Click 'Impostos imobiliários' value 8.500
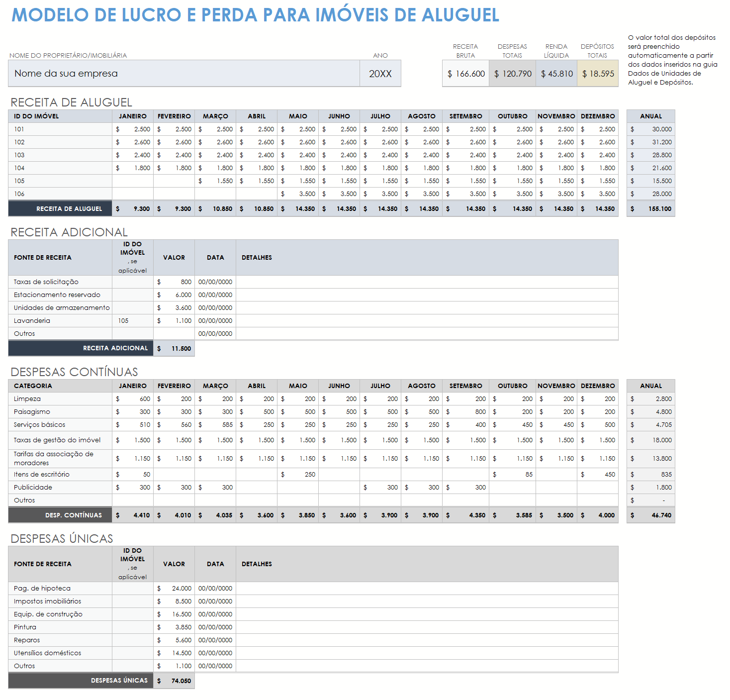Screen dimensions: 730x700 click(x=174, y=601)
